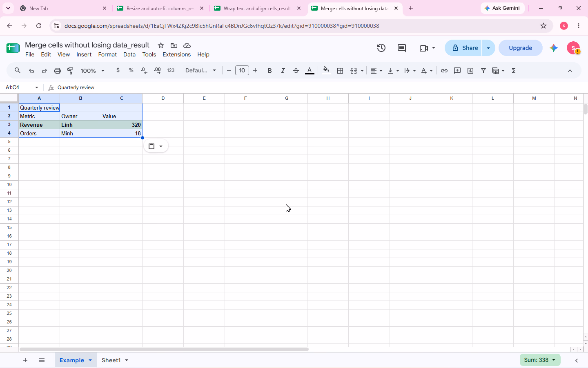Click the font size input field

(242, 70)
